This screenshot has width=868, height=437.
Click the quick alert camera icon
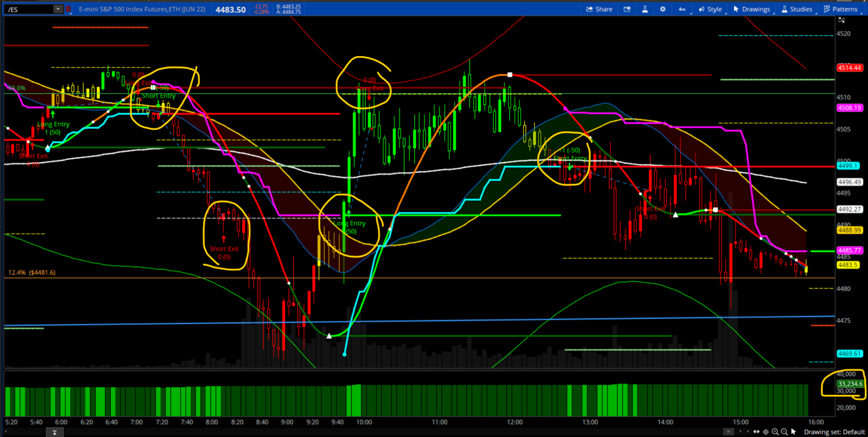627,9
